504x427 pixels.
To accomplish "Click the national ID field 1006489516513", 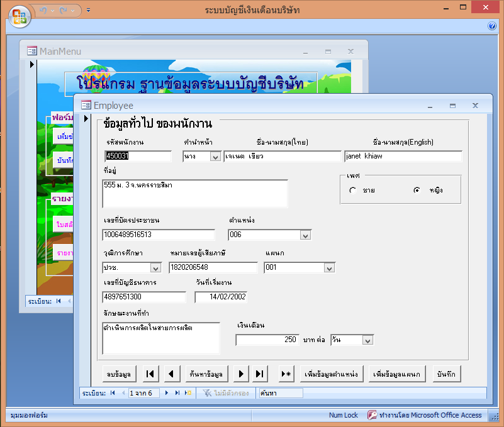I will click(x=159, y=235).
